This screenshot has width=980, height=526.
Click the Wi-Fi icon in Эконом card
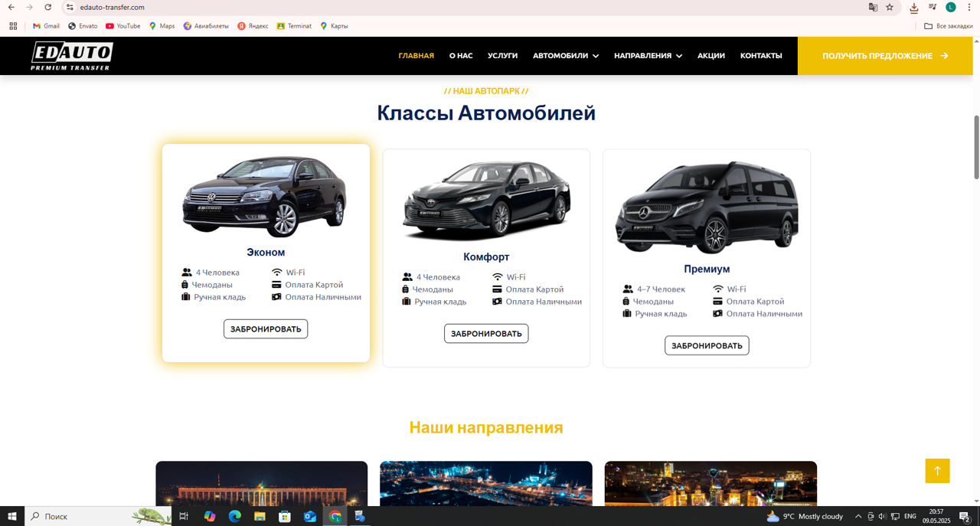[x=277, y=273]
